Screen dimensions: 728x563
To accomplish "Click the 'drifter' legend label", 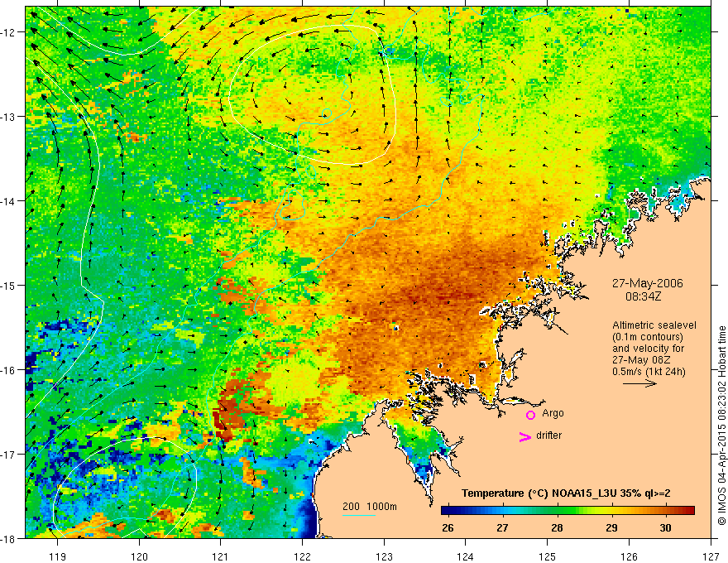I will (x=548, y=435).
